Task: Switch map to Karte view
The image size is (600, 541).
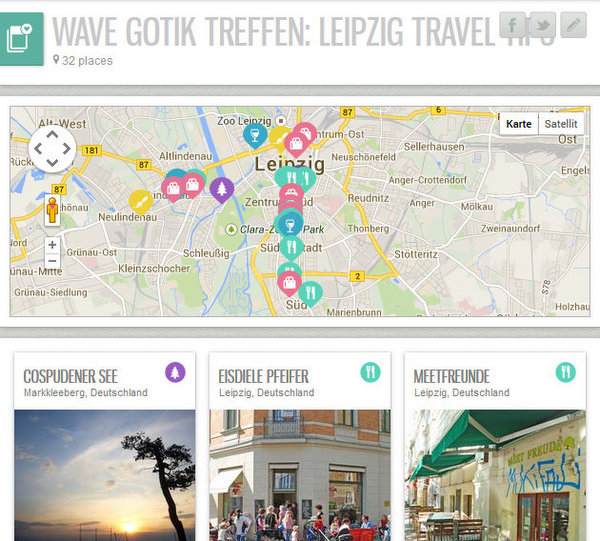Action: click(518, 124)
